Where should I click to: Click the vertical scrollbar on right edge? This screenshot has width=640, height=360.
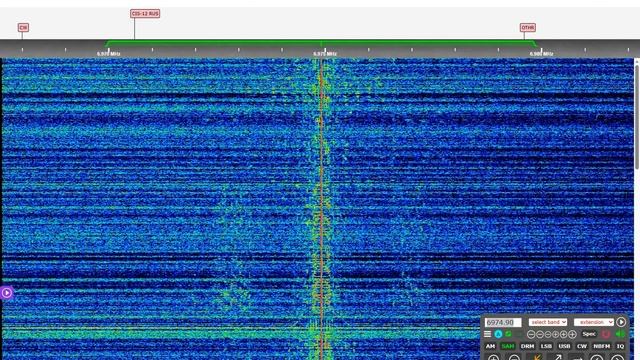click(x=637, y=116)
